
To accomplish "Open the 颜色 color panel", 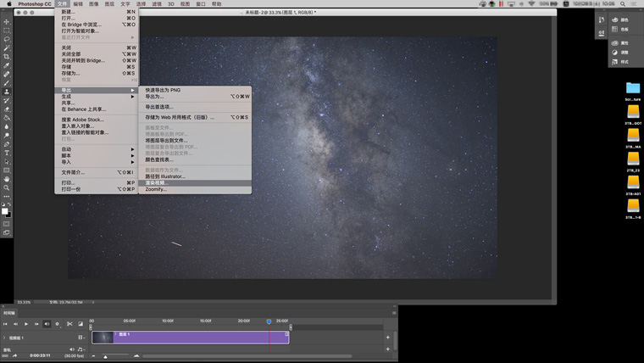I will point(619,20).
